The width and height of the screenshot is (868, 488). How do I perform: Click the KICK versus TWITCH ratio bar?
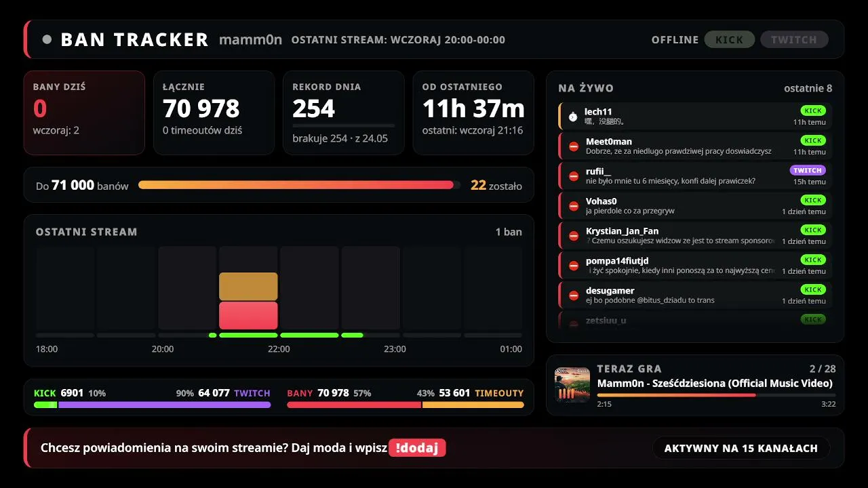(153, 405)
